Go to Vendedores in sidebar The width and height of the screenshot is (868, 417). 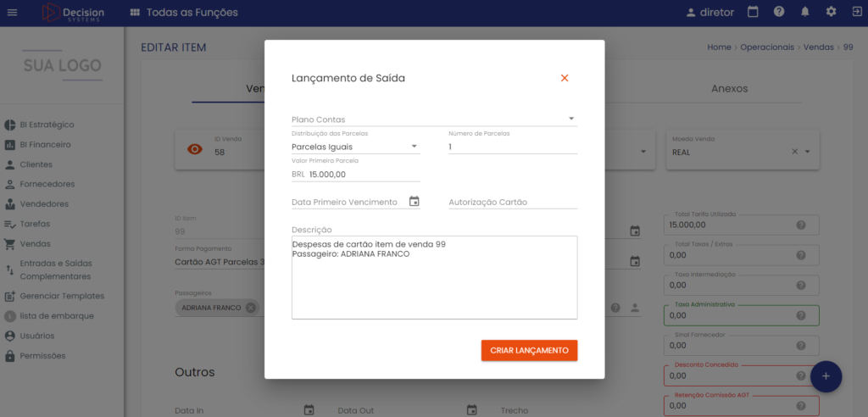pos(36,203)
